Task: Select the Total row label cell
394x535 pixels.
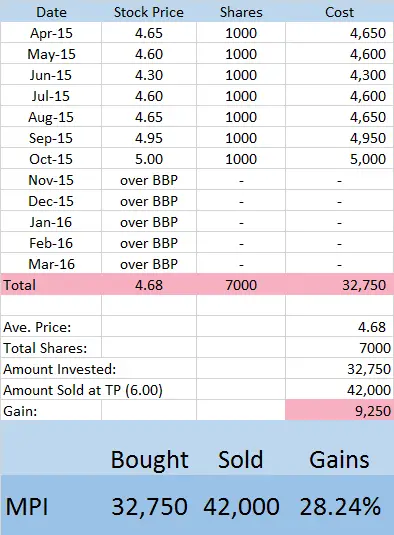Action: [x=51, y=285]
